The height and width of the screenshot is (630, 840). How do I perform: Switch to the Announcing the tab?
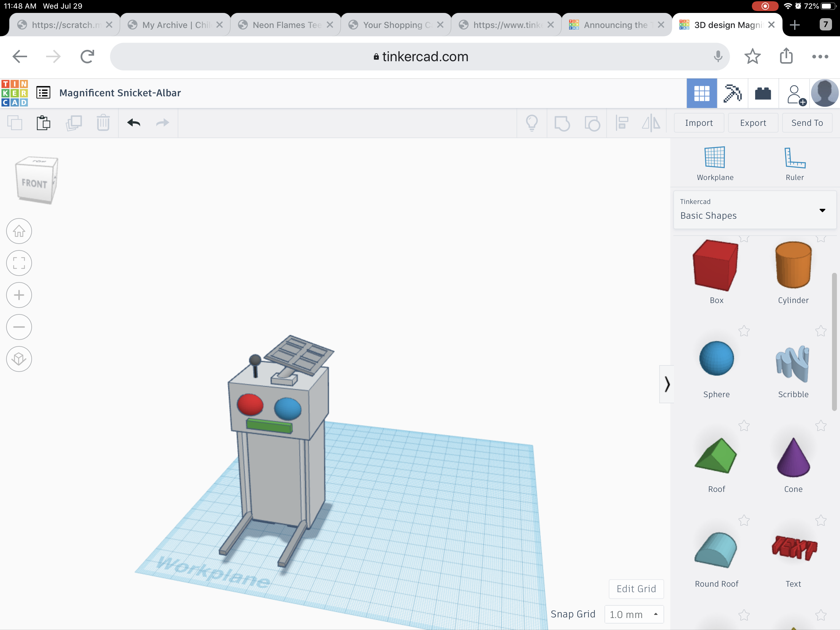[617, 25]
